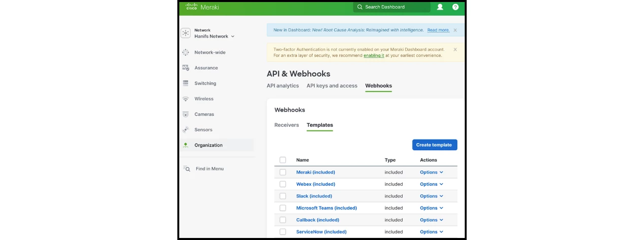644x240 pixels.
Task: Check the Webex (included) row checkbox
Action: pyautogui.click(x=283, y=184)
